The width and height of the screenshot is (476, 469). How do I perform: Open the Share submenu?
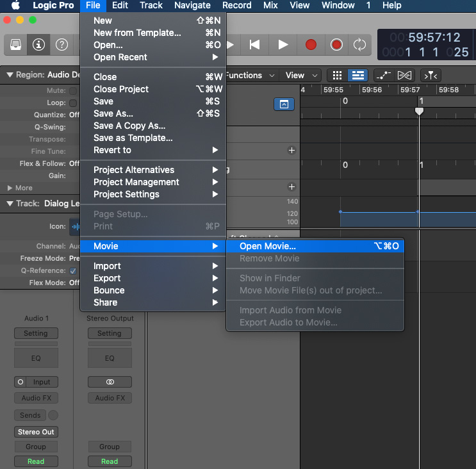click(153, 302)
